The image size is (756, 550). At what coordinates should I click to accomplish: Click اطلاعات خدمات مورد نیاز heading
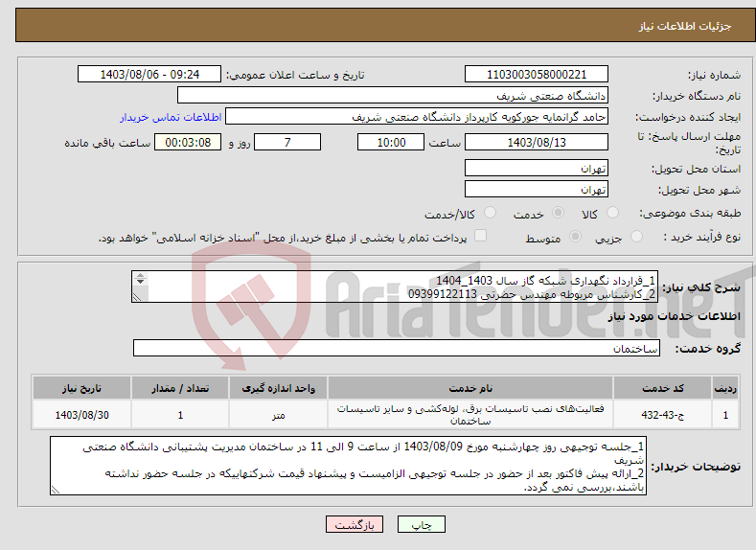pos(674,316)
